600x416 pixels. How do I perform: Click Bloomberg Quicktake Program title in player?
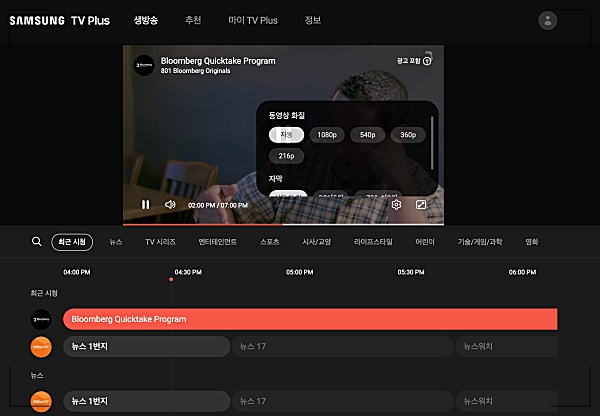click(x=218, y=61)
